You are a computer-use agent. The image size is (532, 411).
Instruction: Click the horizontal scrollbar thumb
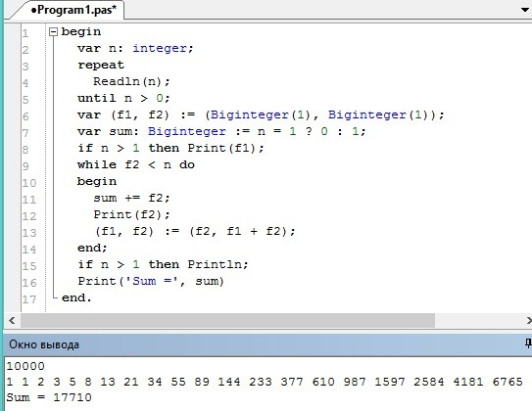227,320
